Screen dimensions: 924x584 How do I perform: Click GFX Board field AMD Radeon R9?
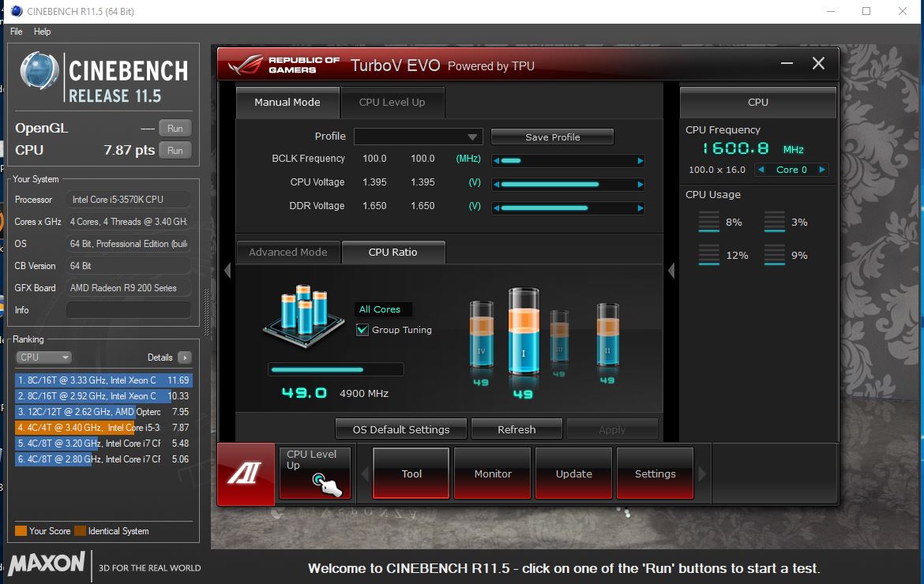129,288
